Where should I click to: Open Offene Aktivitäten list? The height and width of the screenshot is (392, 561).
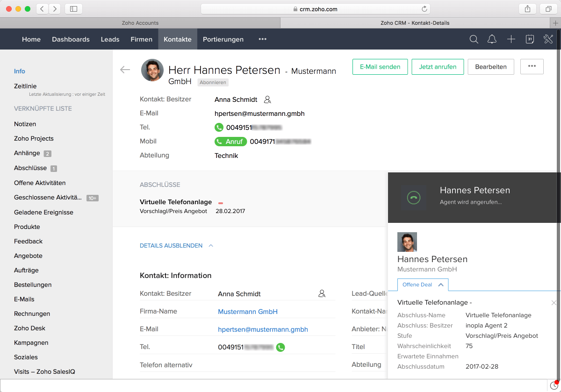(40, 183)
